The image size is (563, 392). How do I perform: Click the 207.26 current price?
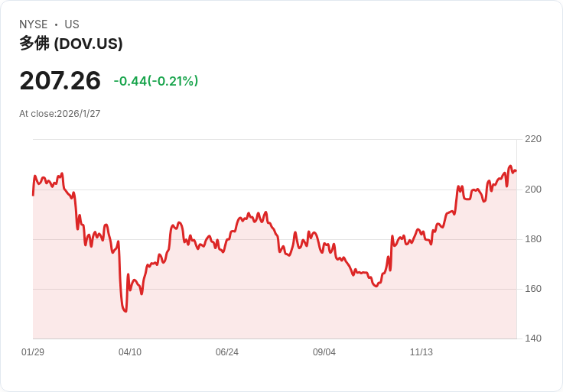click(x=60, y=81)
